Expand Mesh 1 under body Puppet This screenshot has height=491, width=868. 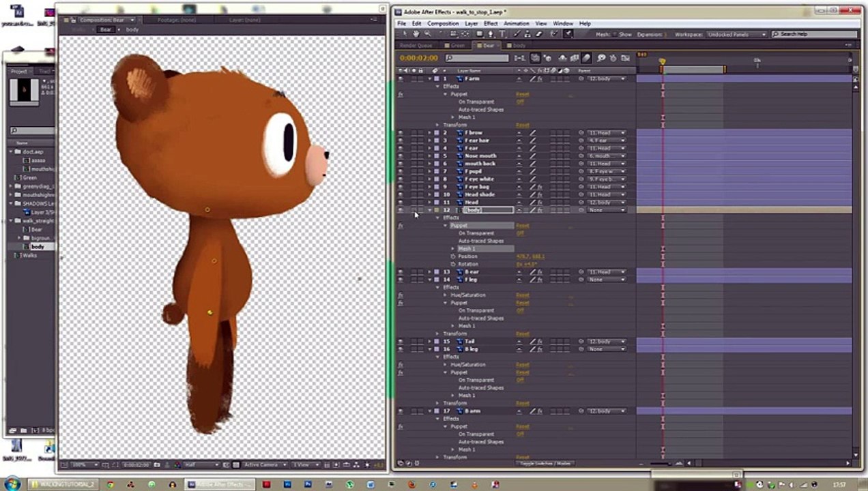click(x=452, y=249)
